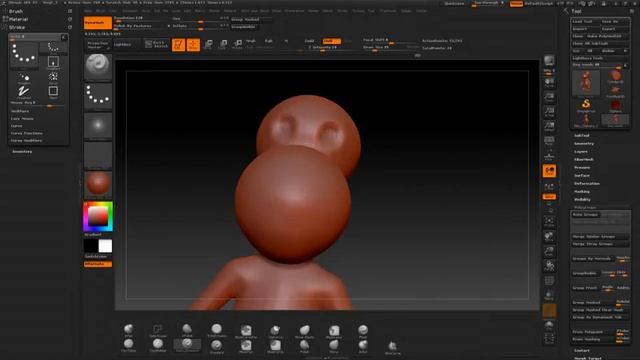640x360 pixels.
Task: Open the Render menu
Action: pos(313,11)
